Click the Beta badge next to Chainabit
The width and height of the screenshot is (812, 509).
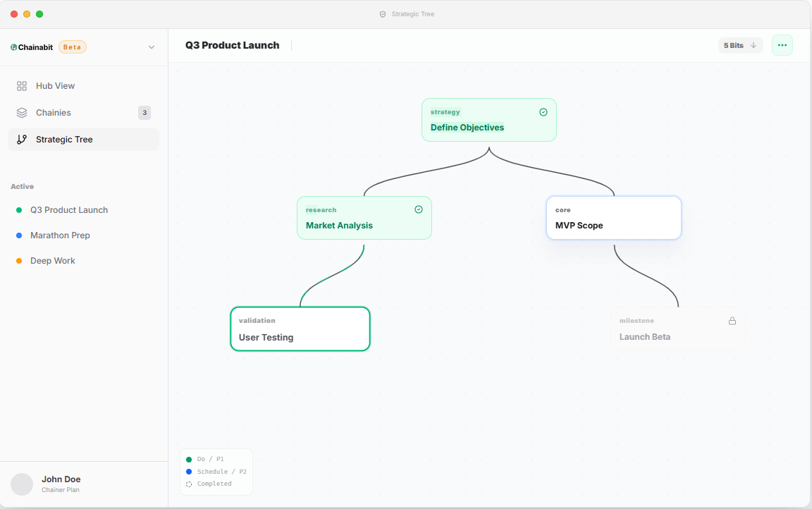(72, 47)
